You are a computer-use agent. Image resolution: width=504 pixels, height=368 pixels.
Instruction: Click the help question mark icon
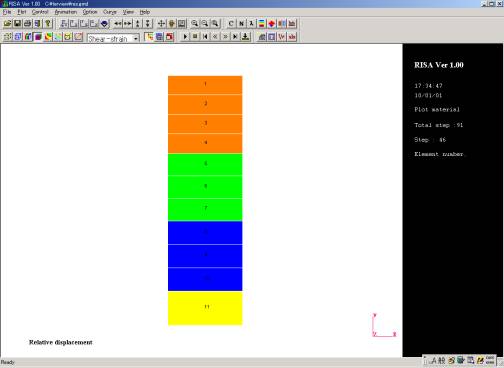48,24
